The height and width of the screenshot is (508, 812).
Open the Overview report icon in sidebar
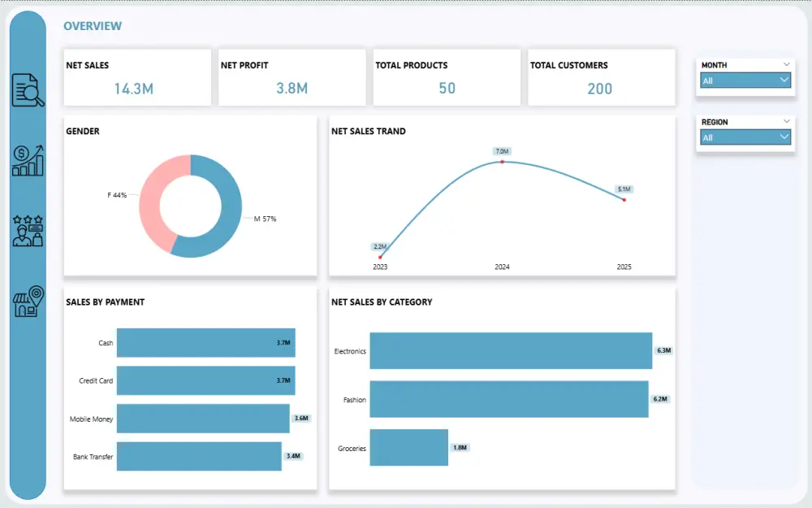[x=28, y=88]
